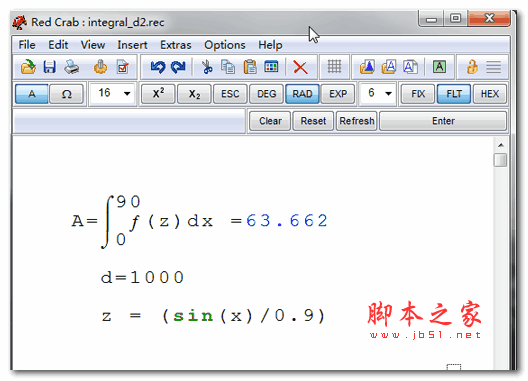Delete with the red X icon

coord(300,67)
